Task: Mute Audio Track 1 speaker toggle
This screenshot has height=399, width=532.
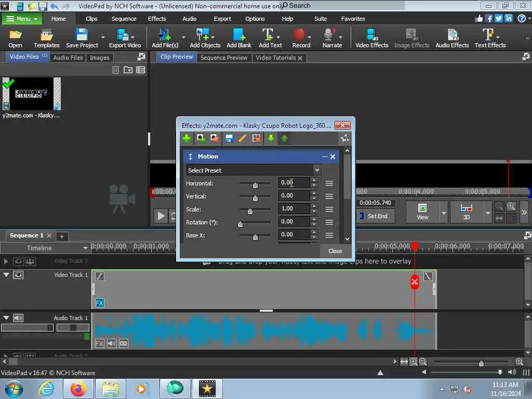Action: click(x=18, y=318)
